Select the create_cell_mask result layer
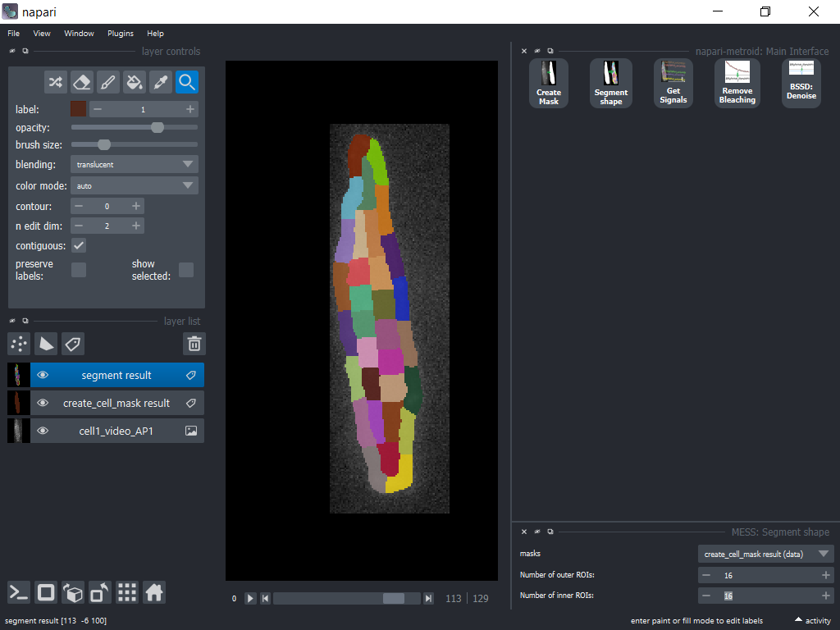The height and width of the screenshot is (630, 840). 116,403
